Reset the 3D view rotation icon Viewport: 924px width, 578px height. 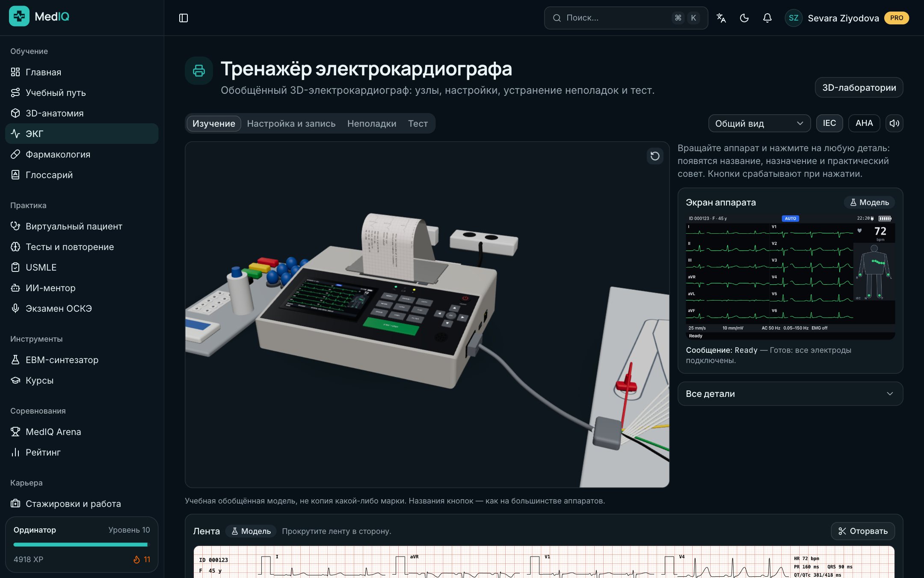655,156
